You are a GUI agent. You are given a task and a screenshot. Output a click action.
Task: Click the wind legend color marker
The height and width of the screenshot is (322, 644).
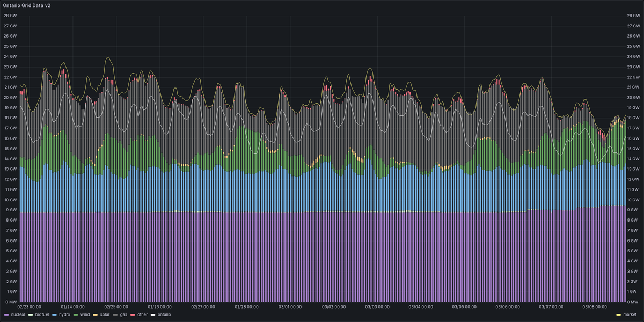76,315
